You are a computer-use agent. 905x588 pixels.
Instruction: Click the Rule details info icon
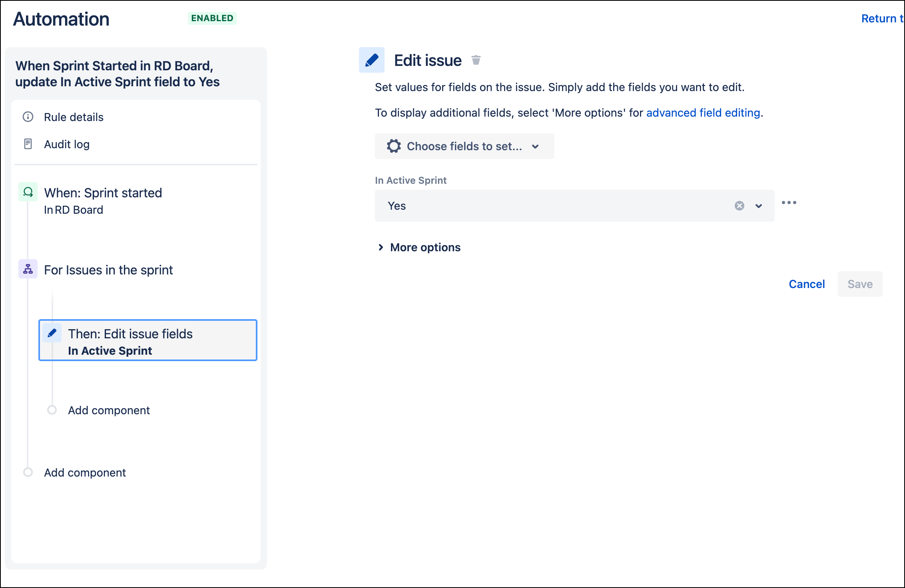(x=28, y=117)
